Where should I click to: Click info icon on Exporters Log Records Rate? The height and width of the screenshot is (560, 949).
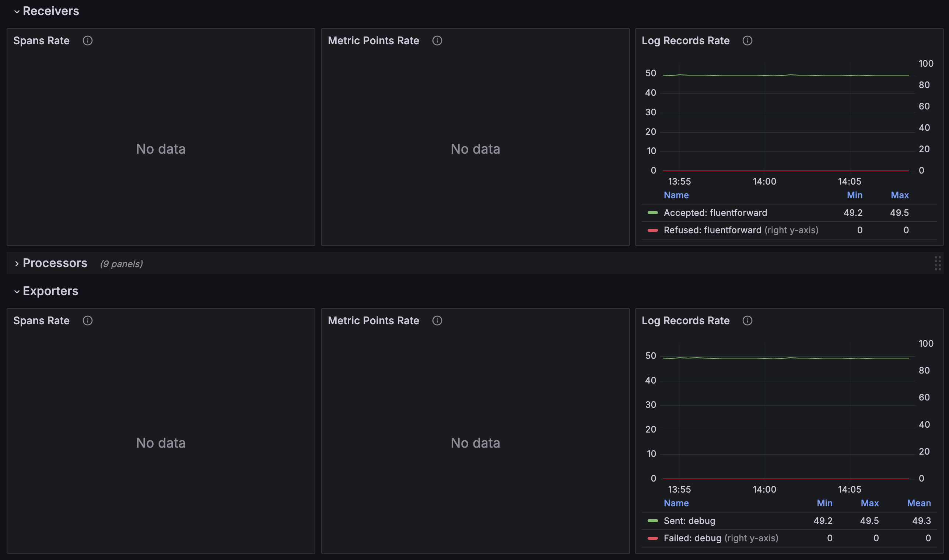(747, 321)
